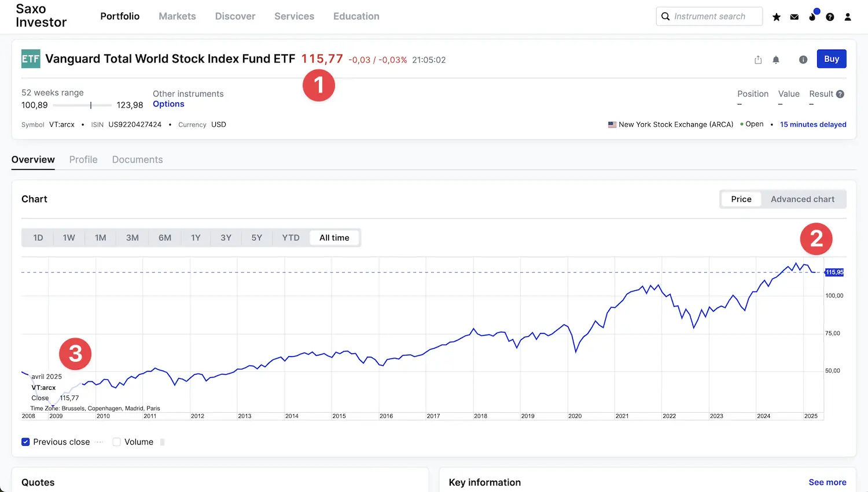Click the US flag exchange icon
This screenshot has width=868, height=492.
(612, 124)
